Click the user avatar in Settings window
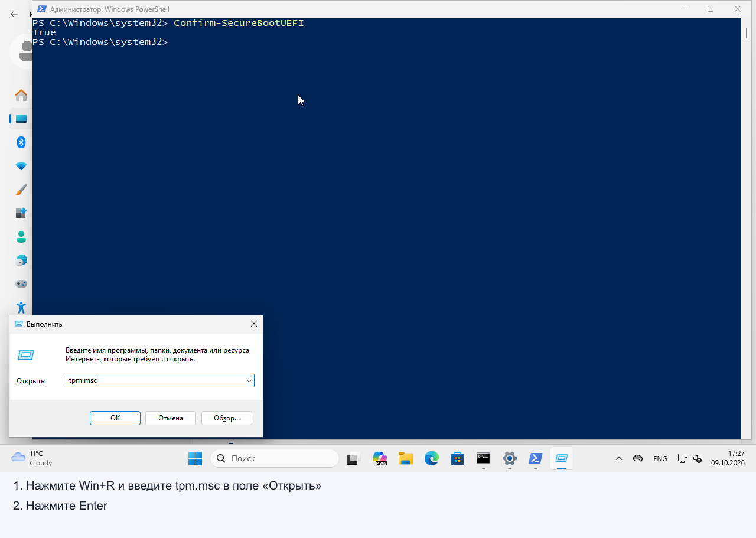 pos(21,51)
